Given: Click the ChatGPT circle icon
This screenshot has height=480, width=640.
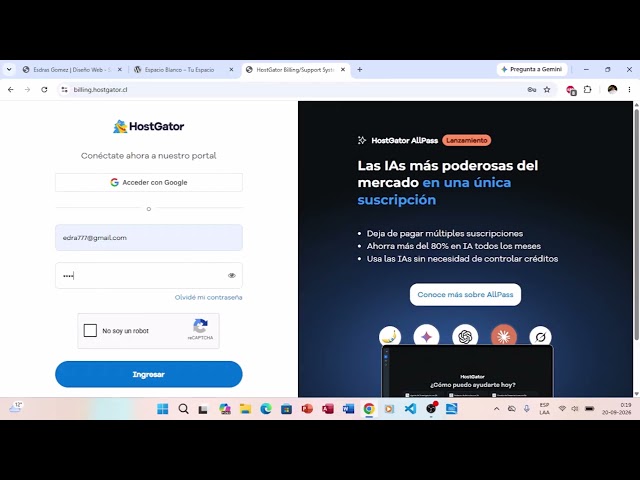Looking at the screenshot, I should [x=465, y=336].
